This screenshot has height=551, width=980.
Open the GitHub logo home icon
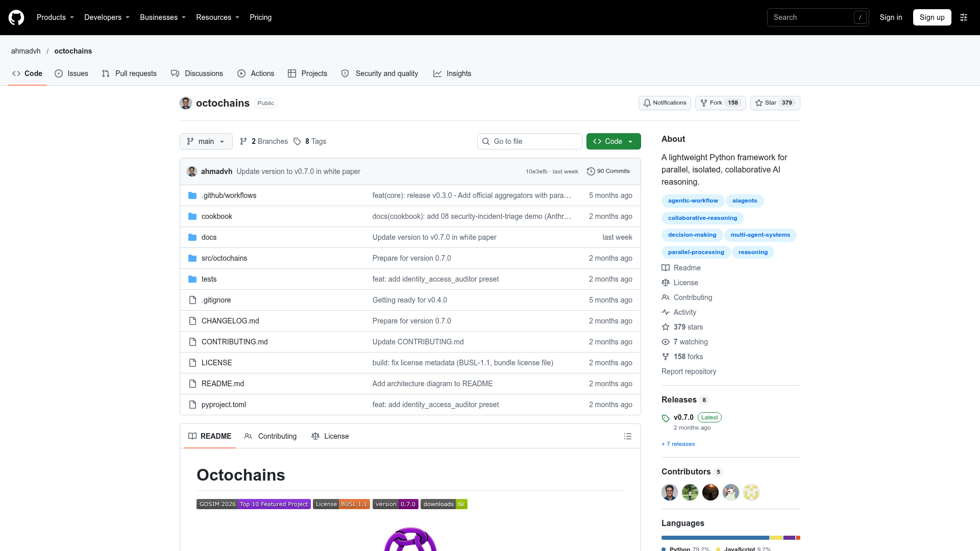point(16,17)
